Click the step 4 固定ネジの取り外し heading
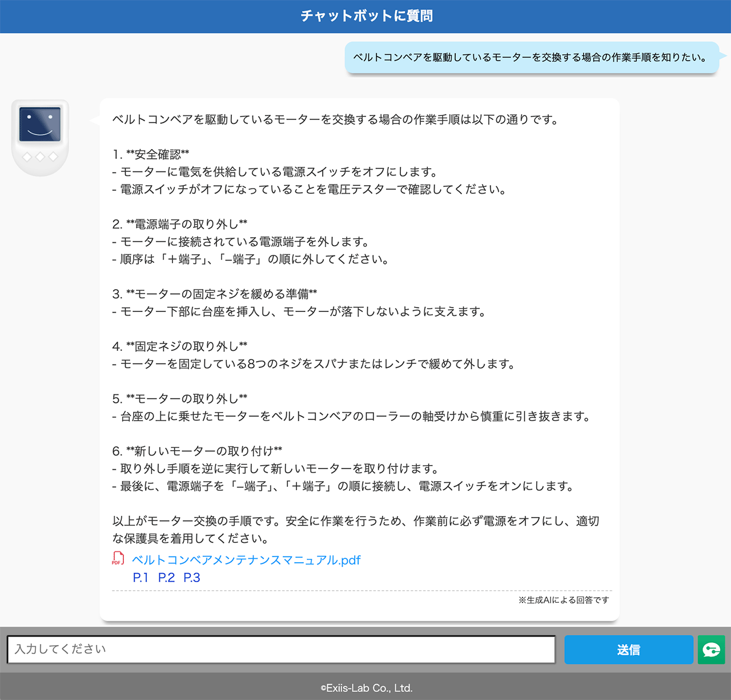The width and height of the screenshot is (731, 700). tap(180, 346)
